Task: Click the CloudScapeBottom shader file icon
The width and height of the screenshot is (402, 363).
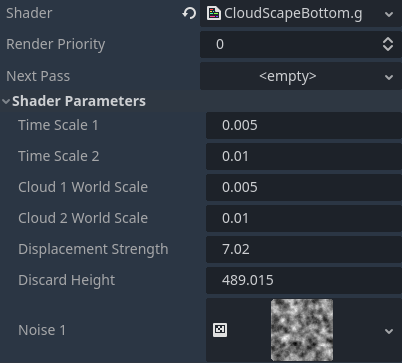Action: (x=214, y=13)
